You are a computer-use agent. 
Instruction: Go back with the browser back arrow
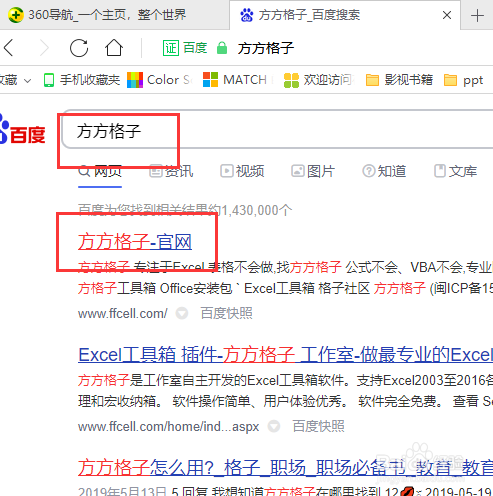pos(9,48)
